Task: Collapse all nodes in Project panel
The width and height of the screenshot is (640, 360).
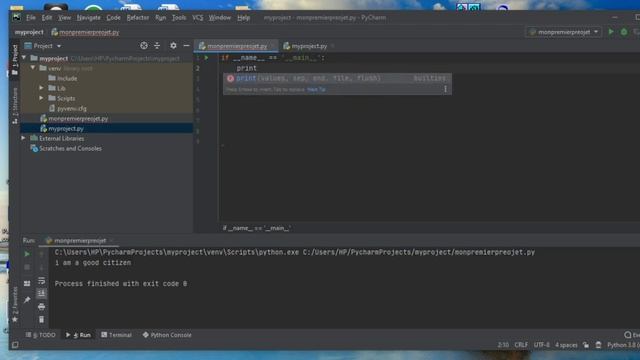Action: point(157,46)
